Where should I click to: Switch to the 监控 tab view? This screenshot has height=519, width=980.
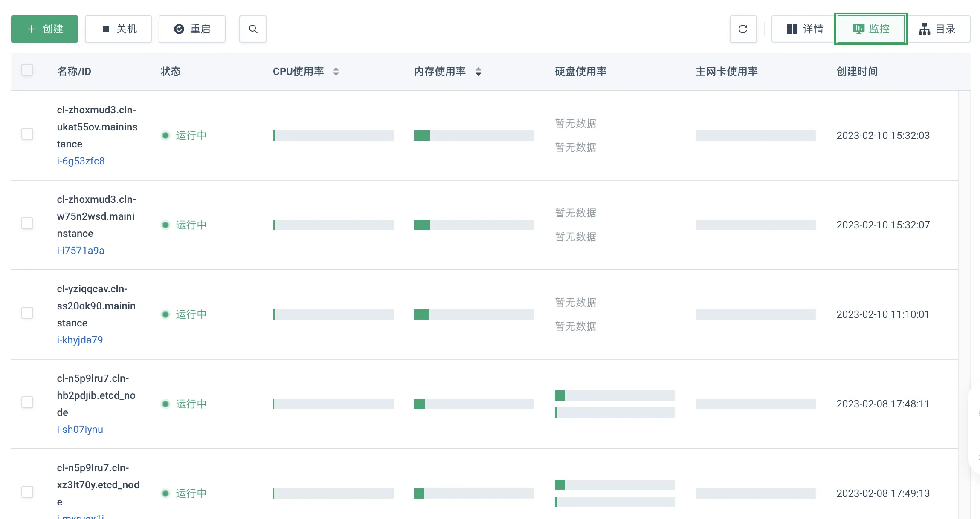pos(871,29)
